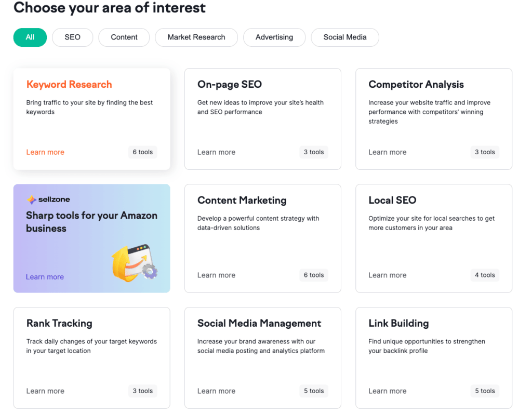The width and height of the screenshot is (532, 414).
Task: Click Learn more under Keyword Research
Action: pos(45,152)
